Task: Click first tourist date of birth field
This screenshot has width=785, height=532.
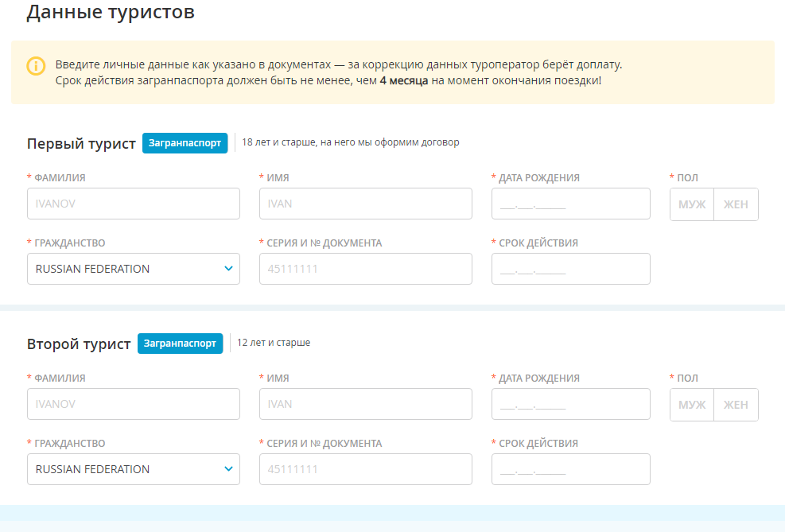Action: tap(571, 204)
